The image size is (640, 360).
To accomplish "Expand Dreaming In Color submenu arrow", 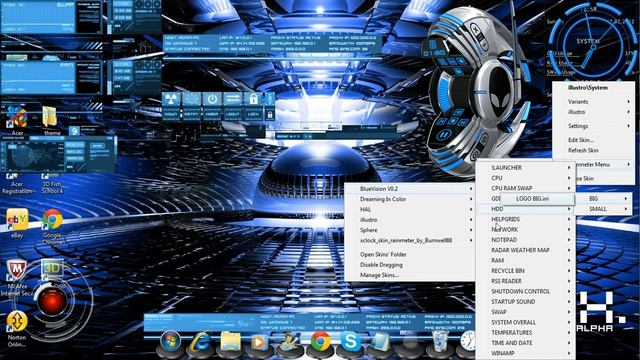I will (x=471, y=199).
